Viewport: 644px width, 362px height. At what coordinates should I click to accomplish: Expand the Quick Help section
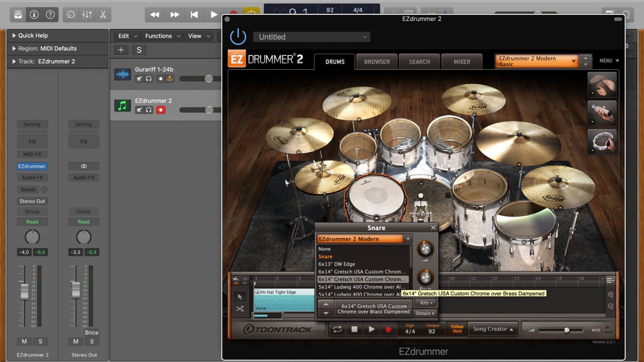click(14, 35)
